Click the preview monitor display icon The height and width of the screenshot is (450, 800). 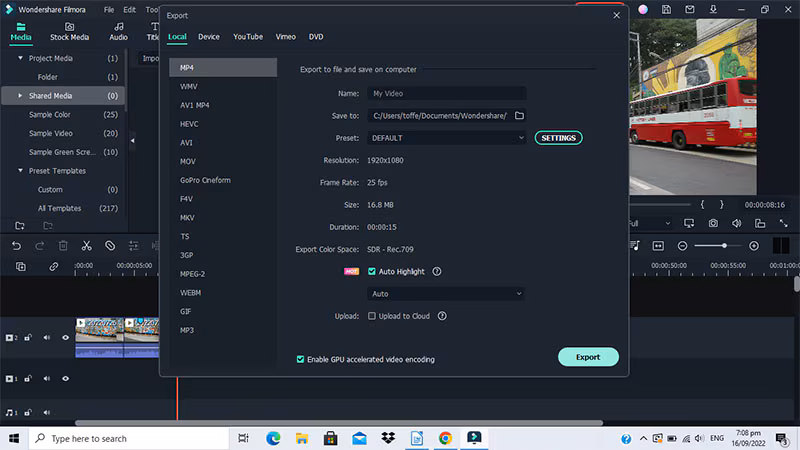click(x=689, y=223)
